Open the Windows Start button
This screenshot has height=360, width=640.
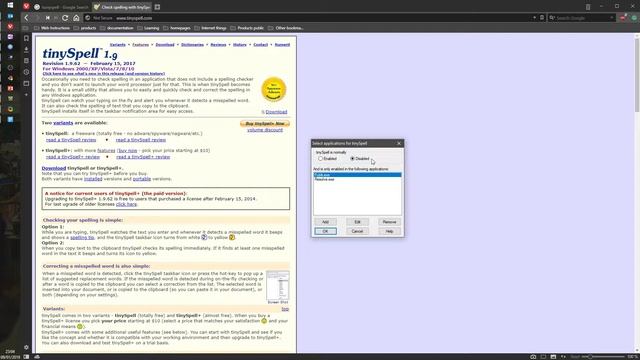pos(10,5)
